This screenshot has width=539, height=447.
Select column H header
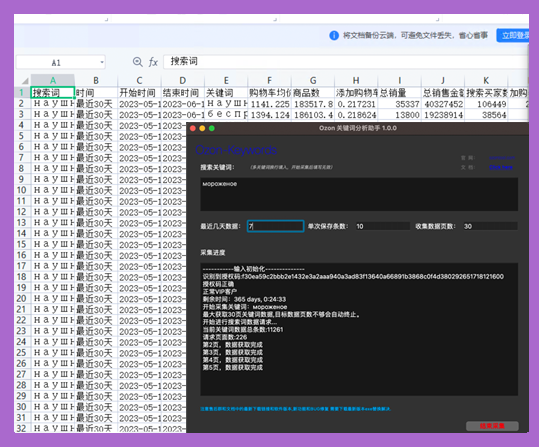(x=356, y=81)
